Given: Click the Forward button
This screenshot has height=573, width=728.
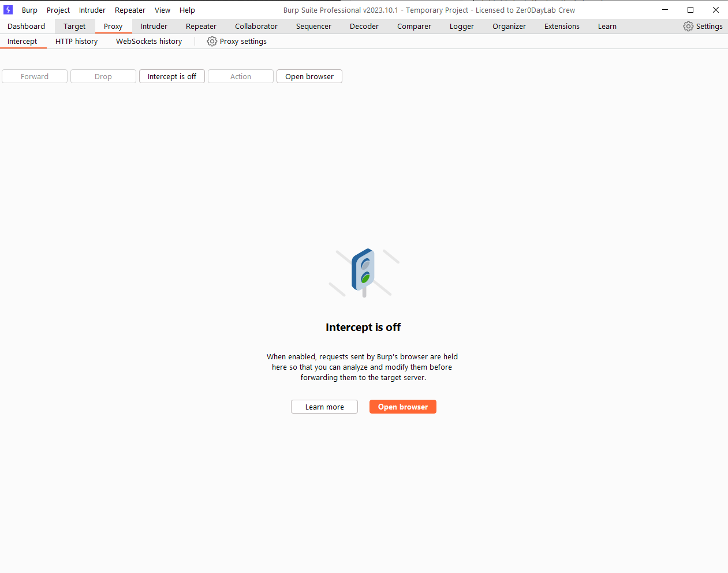Looking at the screenshot, I should (x=35, y=77).
